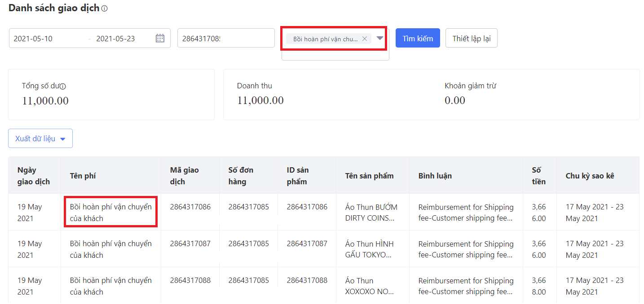Click the Chu kỳ sao kê column header
Viewport: 644px width, 304px height.
pyautogui.click(x=590, y=176)
